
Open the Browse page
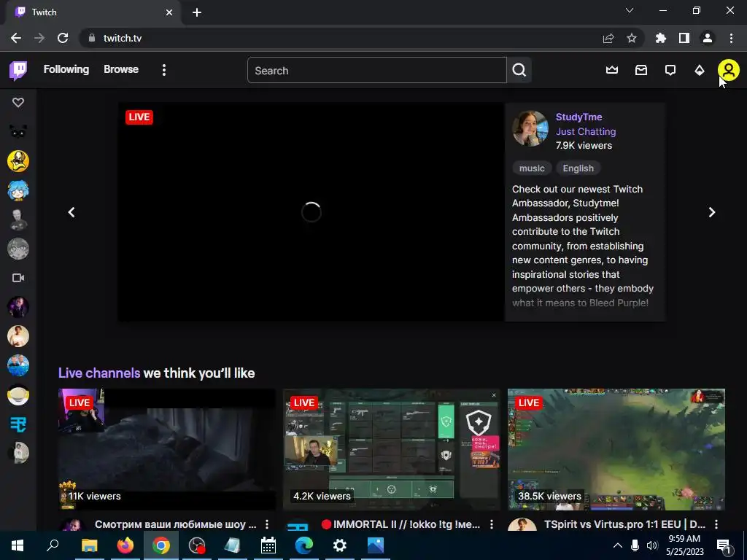[121, 69]
